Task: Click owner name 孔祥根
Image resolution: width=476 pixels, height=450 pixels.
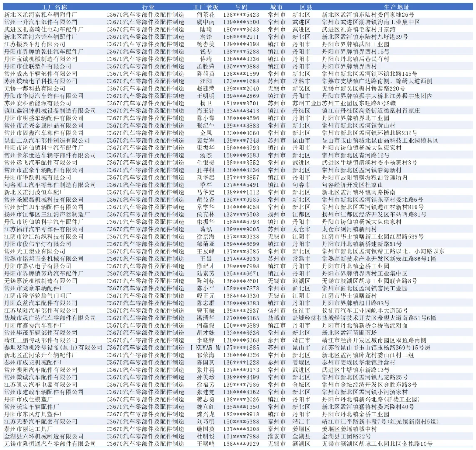Action: (x=206, y=170)
